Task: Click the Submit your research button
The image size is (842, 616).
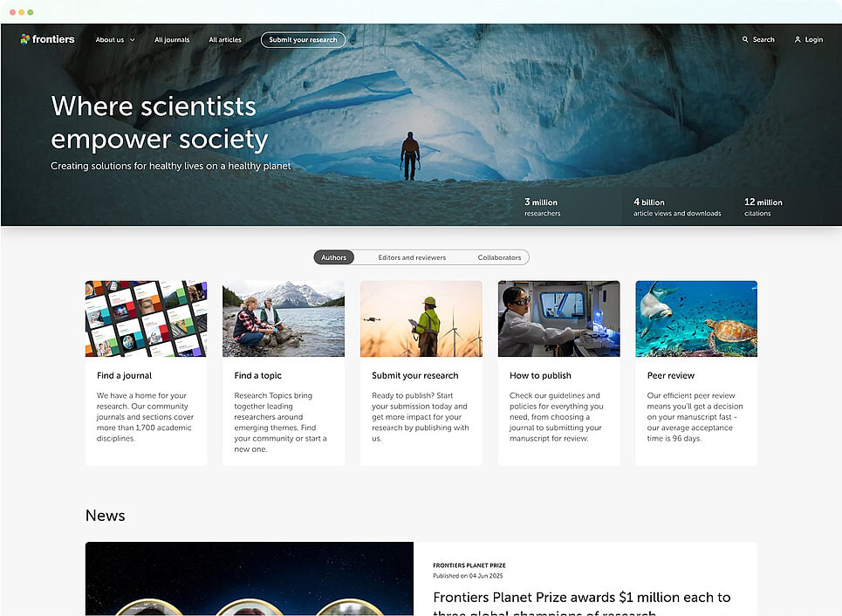Action: (303, 40)
